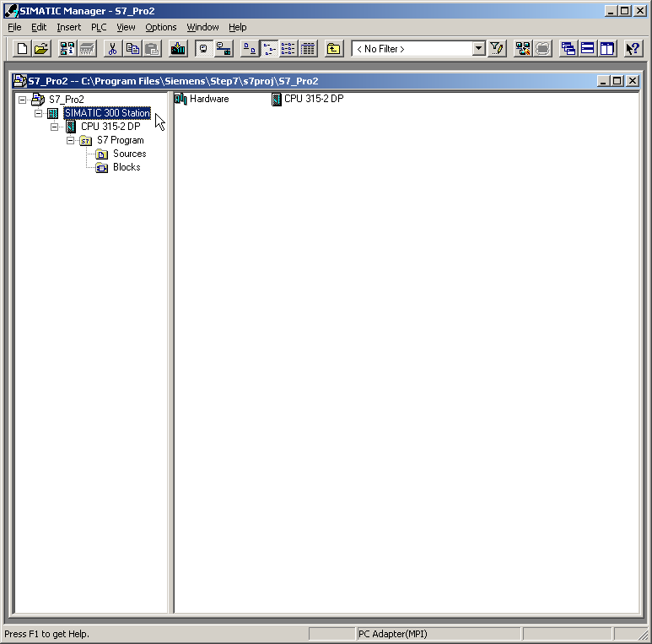Viewport: 652px width, 644px height.
Task: Click the S7_Pro2 child window title icon
Action: click(19, 81)
